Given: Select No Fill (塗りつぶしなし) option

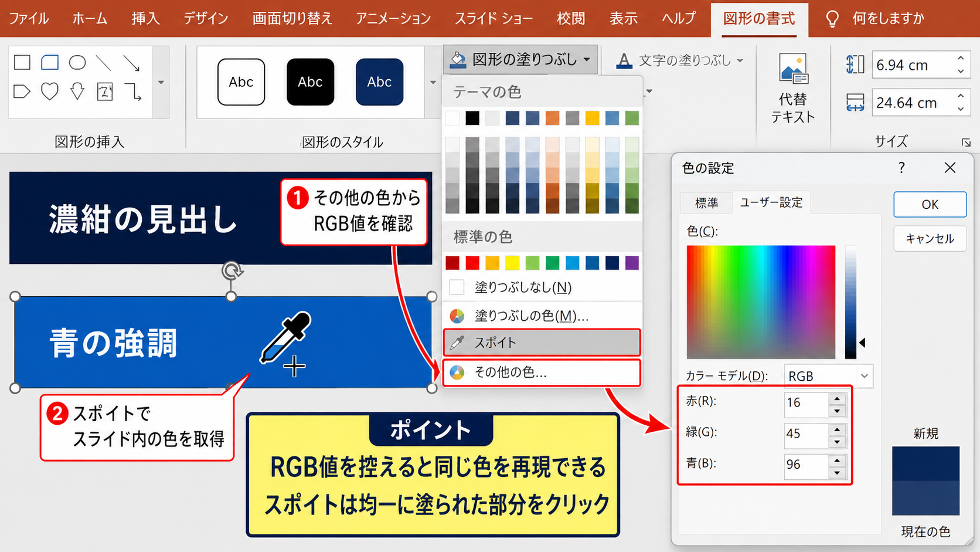Looking at the screenshot, I should (542, 287).
